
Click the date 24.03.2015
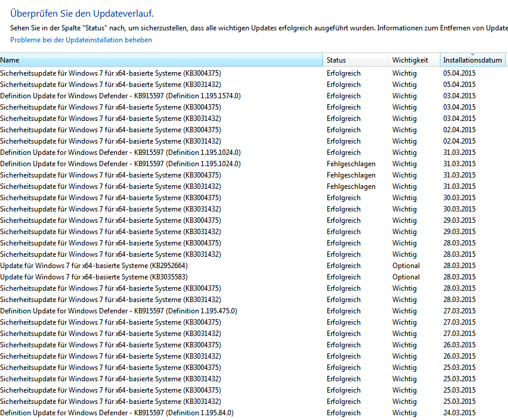point(459,413)
